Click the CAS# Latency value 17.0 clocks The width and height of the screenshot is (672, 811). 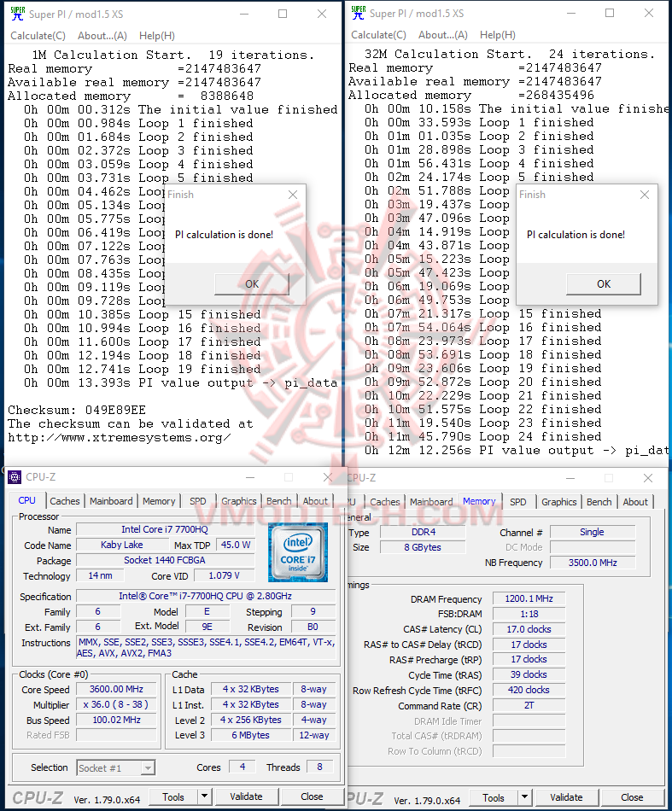[x=529, y=629]
